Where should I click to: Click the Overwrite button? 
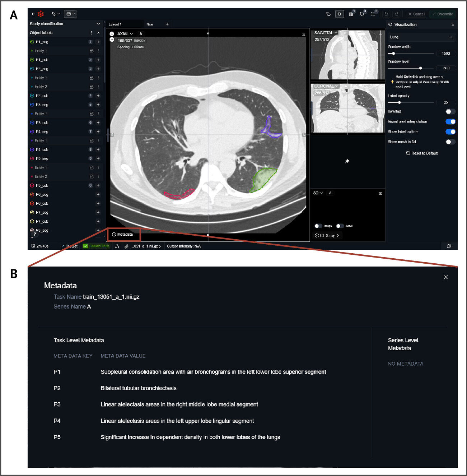tap(443, 14)
